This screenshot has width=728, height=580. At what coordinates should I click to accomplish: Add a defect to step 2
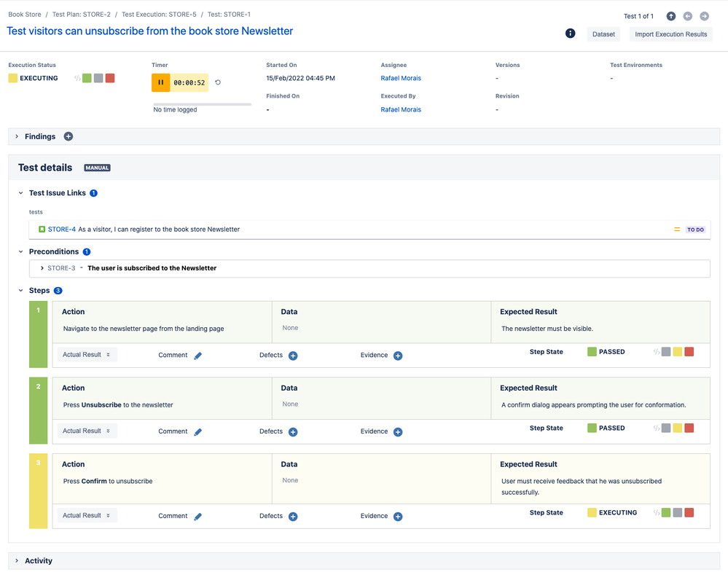(x=293, y=432)
